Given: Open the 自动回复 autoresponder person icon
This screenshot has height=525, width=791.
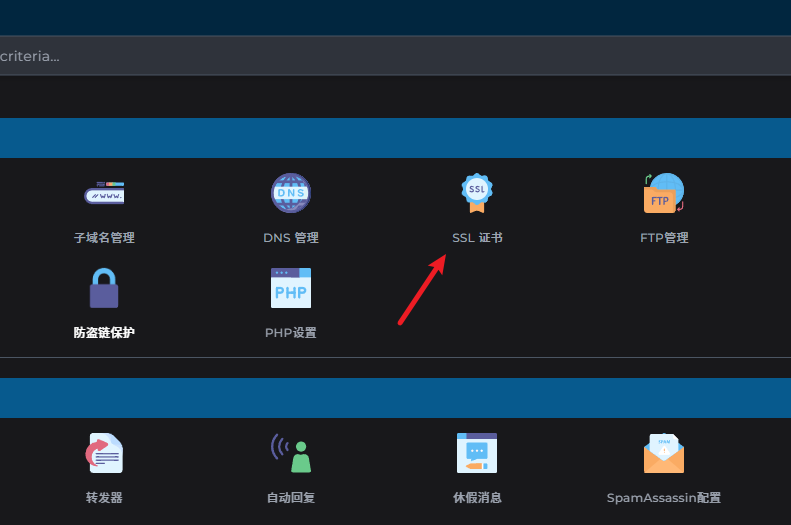Looking at the screenshot, I should (x=291, y=453).
